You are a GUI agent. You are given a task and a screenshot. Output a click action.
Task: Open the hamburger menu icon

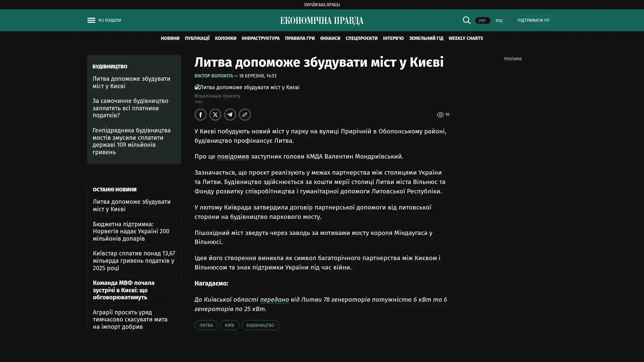(91, 20)
